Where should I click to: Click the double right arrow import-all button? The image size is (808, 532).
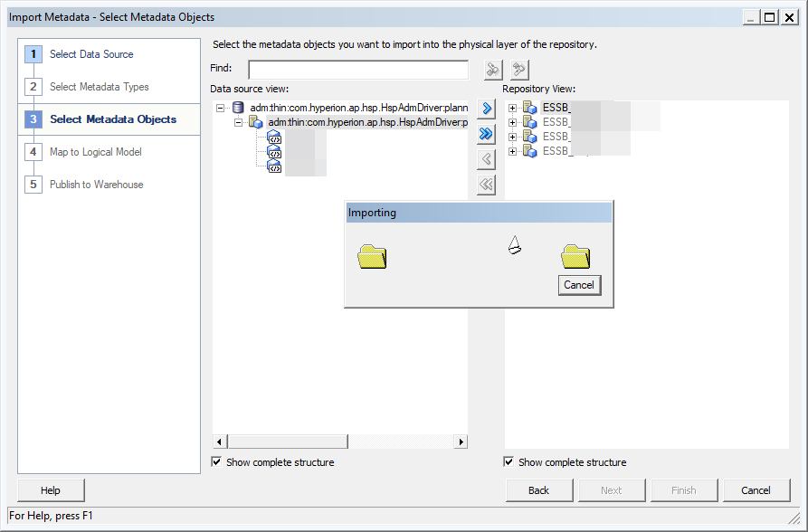486,134
